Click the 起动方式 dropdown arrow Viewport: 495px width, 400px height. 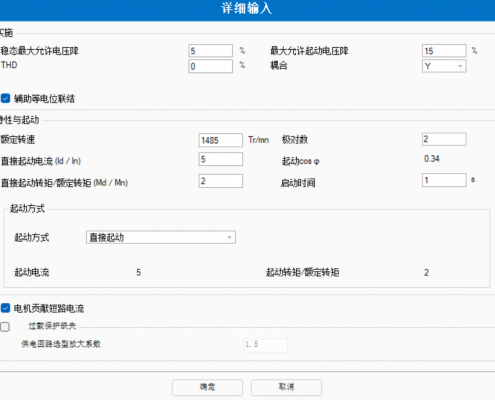coord(229,237)
